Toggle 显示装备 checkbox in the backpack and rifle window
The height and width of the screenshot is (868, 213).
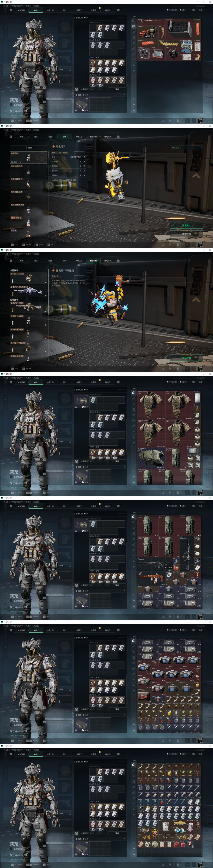coord(11,601)
